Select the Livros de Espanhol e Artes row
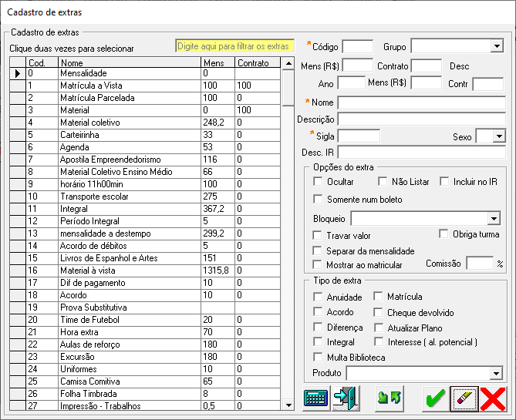 point(145,258)
